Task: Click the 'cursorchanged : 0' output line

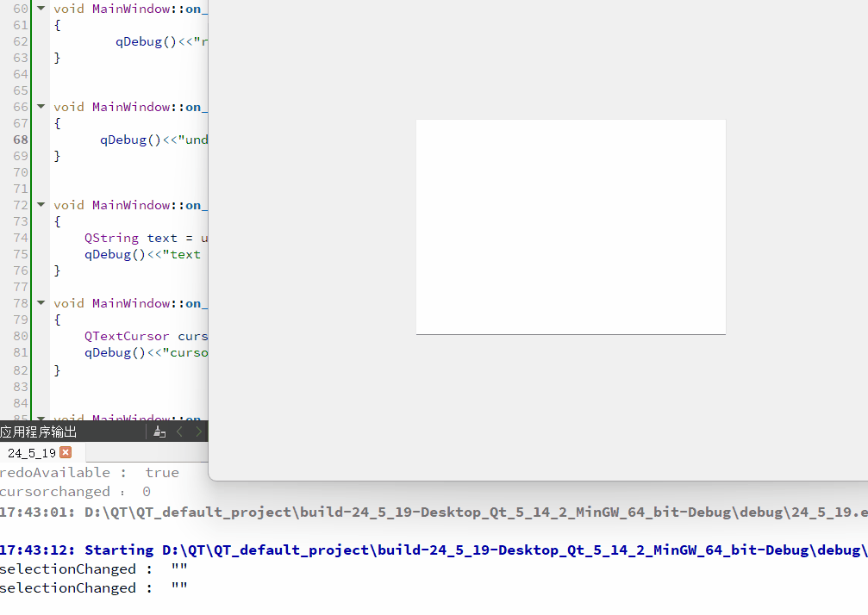Action: pyautogui.click(x=75, y=492)
